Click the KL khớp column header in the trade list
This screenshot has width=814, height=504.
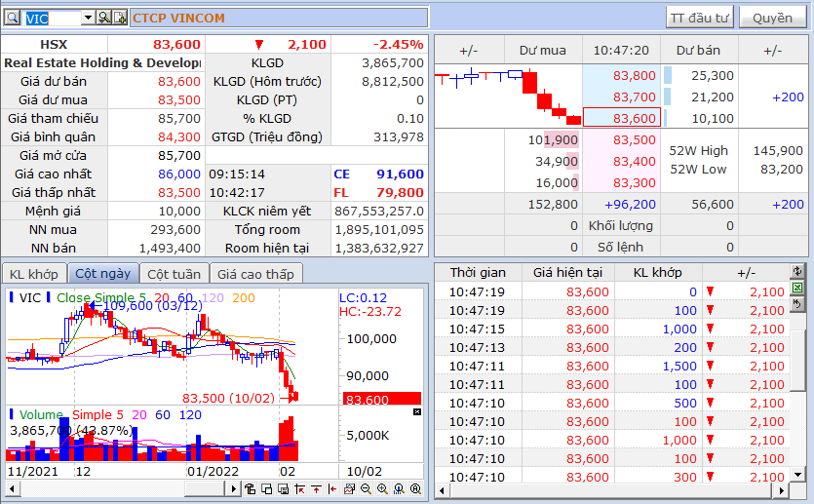pyautogui.click(x=658, y=273)
